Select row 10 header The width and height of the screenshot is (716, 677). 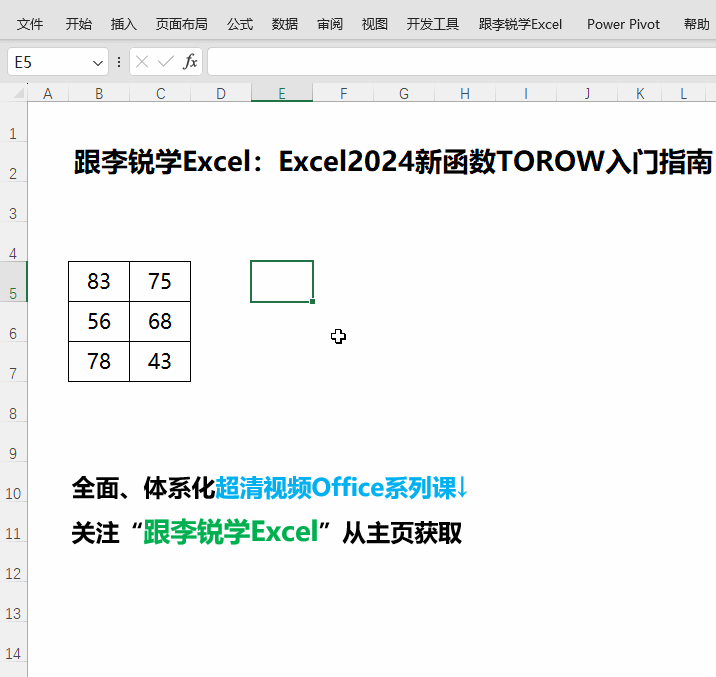(x=13, y=482)
